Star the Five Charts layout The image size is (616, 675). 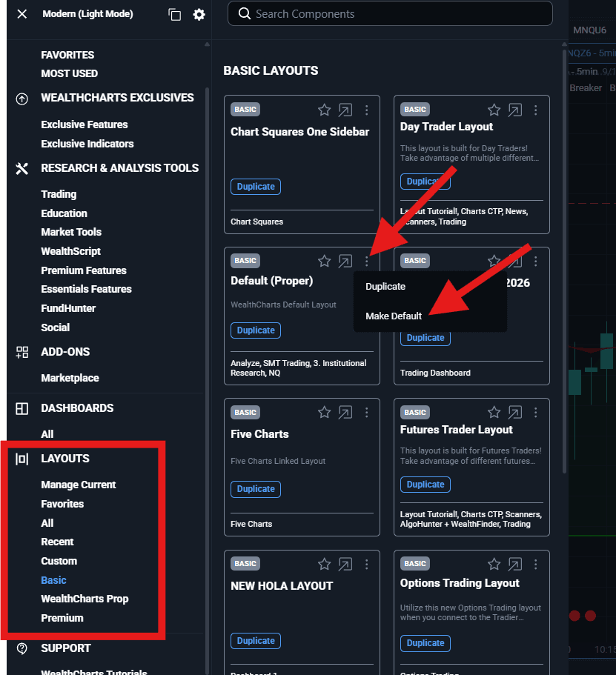pyautogui.click(x=325, y=413)
